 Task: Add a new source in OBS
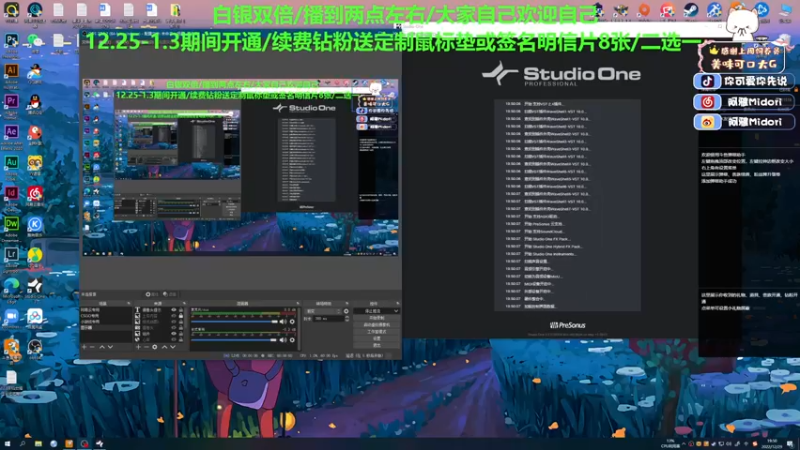point(138,347)
